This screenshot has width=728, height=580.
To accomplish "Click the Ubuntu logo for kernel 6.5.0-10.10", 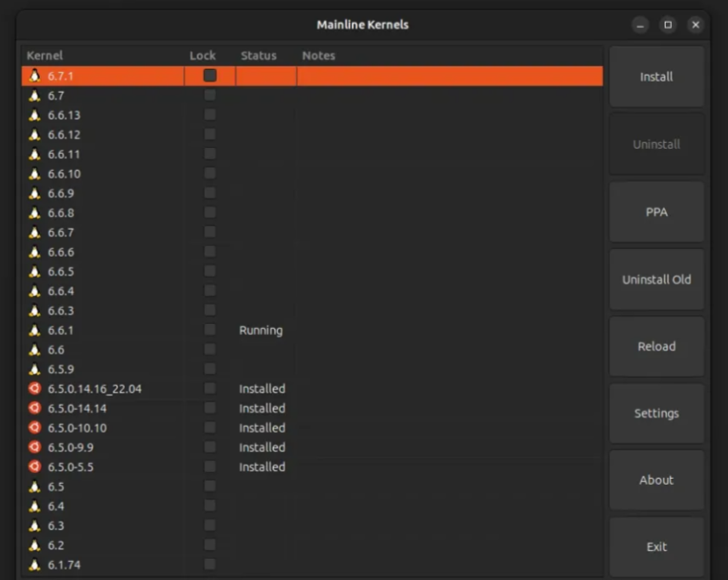I will tap(34, 427).
